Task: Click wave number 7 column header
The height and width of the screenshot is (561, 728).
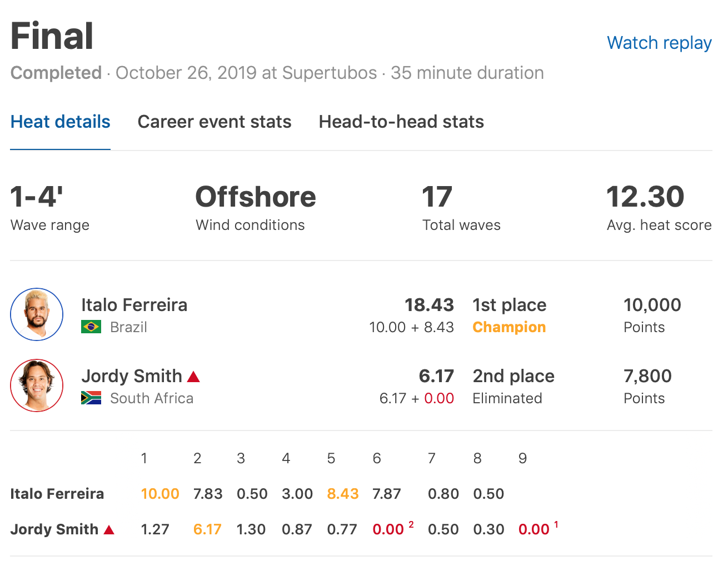Action: click(x=431, y=458)
